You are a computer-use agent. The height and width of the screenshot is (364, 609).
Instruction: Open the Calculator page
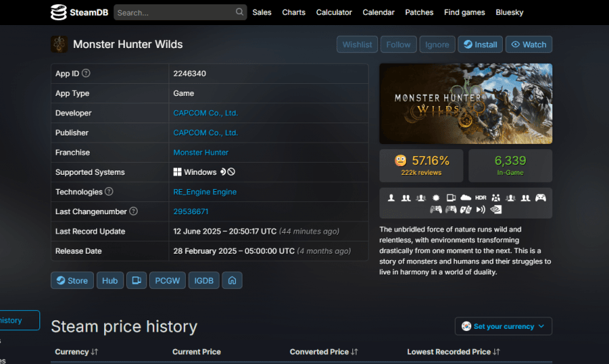click(334, 12)
